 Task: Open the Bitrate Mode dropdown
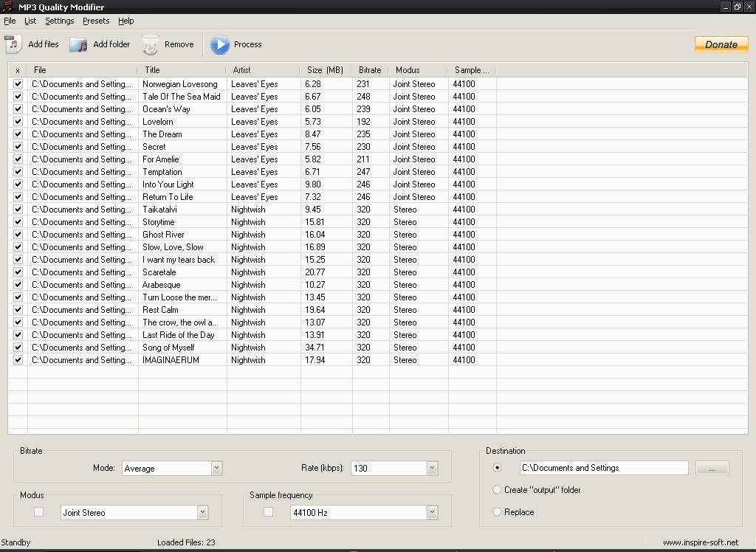[216, 467]
